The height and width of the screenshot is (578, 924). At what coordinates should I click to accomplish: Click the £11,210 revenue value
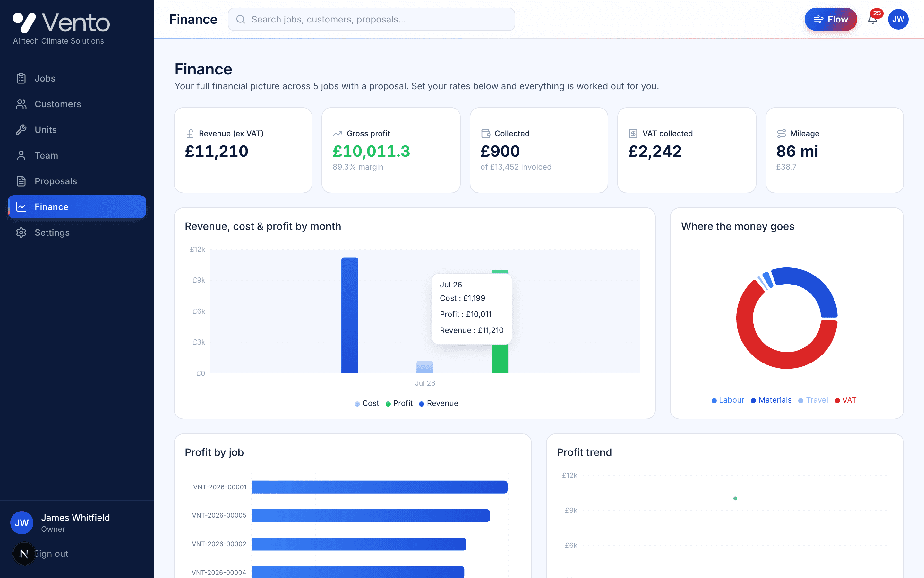pos(217,151)
